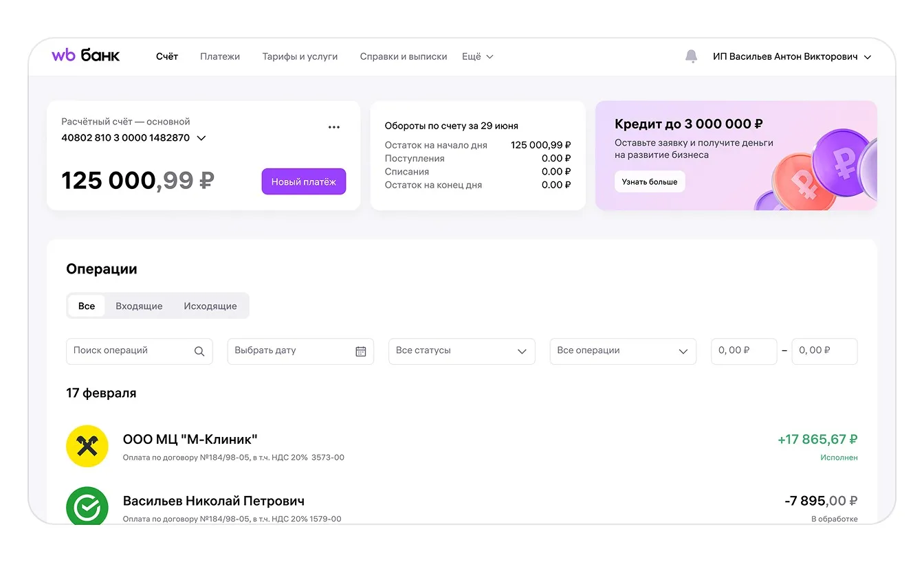Click the green Sber logo icon
Image resolution: width=924 pixels, height=562 pixels.
point(87,506)
